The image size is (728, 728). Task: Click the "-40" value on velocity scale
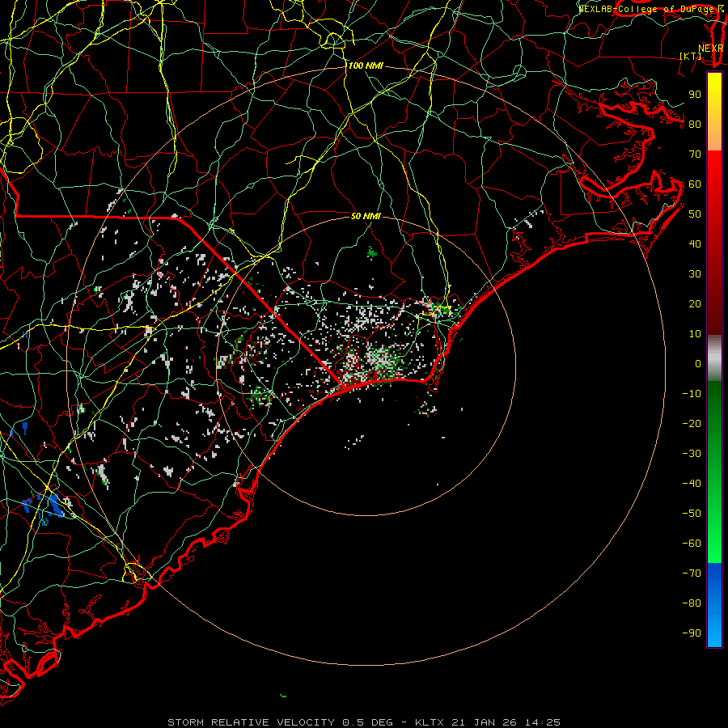[x=692, y=484]
